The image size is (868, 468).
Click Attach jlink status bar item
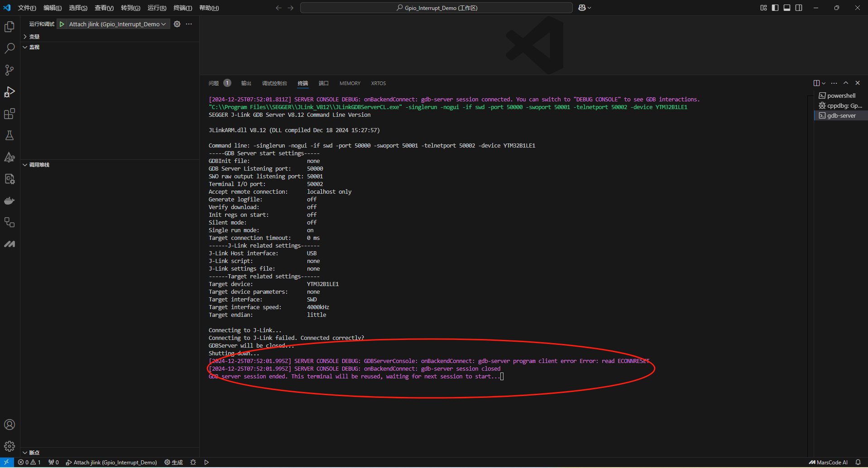(111, 462)
